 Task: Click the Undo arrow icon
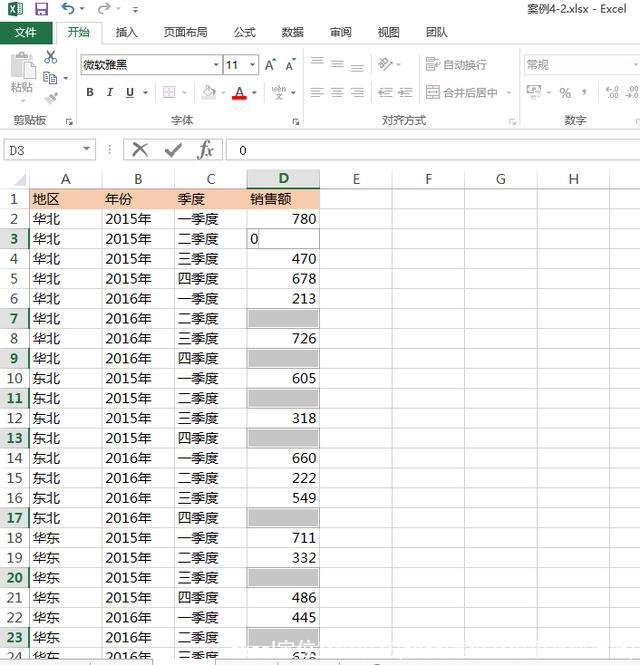67,9
